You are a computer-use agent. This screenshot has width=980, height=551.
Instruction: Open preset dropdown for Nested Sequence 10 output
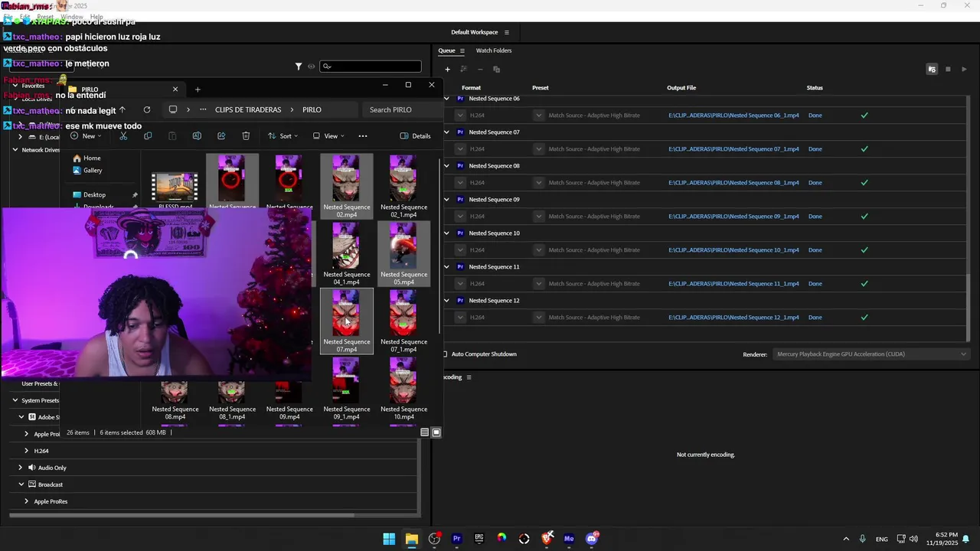point(539,250)
